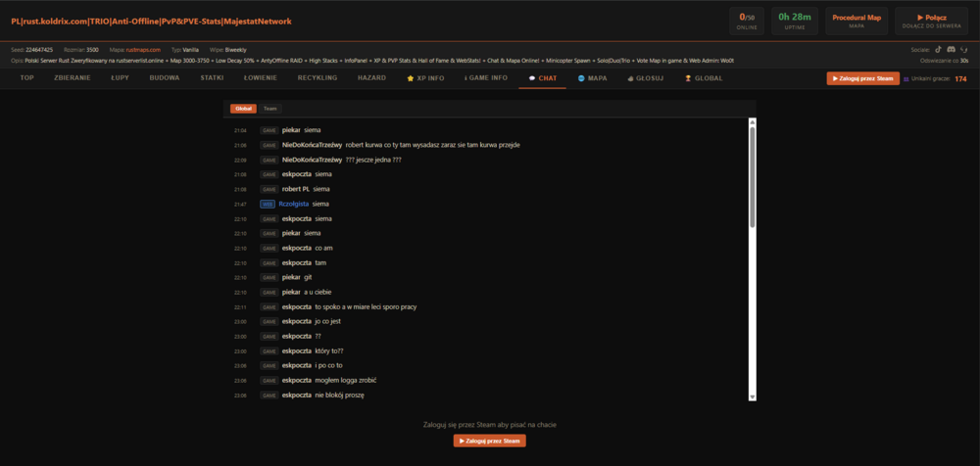The width and height of the screenshot is (980, 466).
Task: Click Zaloguj przez Steam in the navigation bar
Action: point(863,78)
